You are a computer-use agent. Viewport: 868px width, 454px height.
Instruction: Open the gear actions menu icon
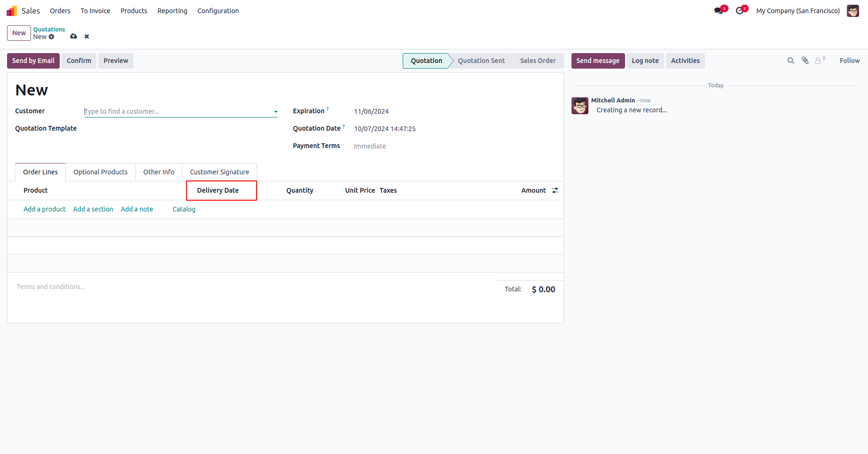click(x=52, y=37)
